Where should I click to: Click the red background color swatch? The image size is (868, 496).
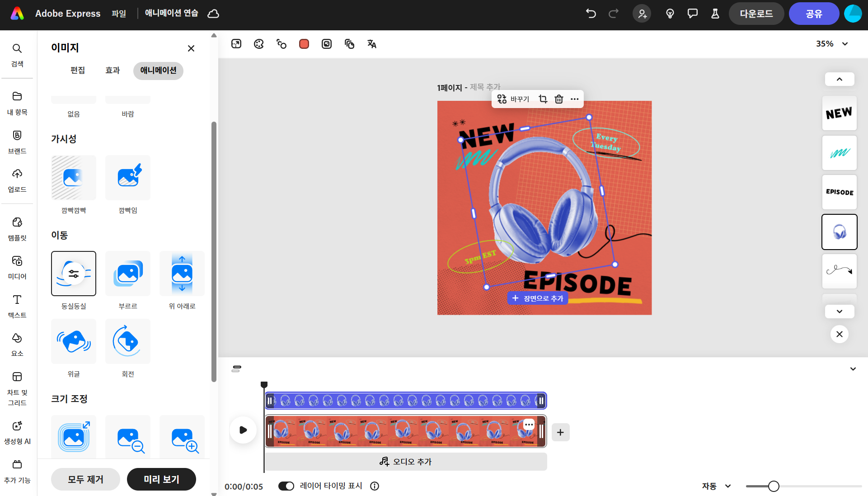point(304,44)
